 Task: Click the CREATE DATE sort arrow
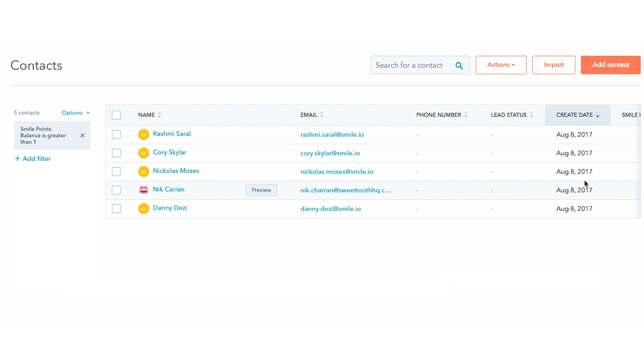(x=597, y=115)
